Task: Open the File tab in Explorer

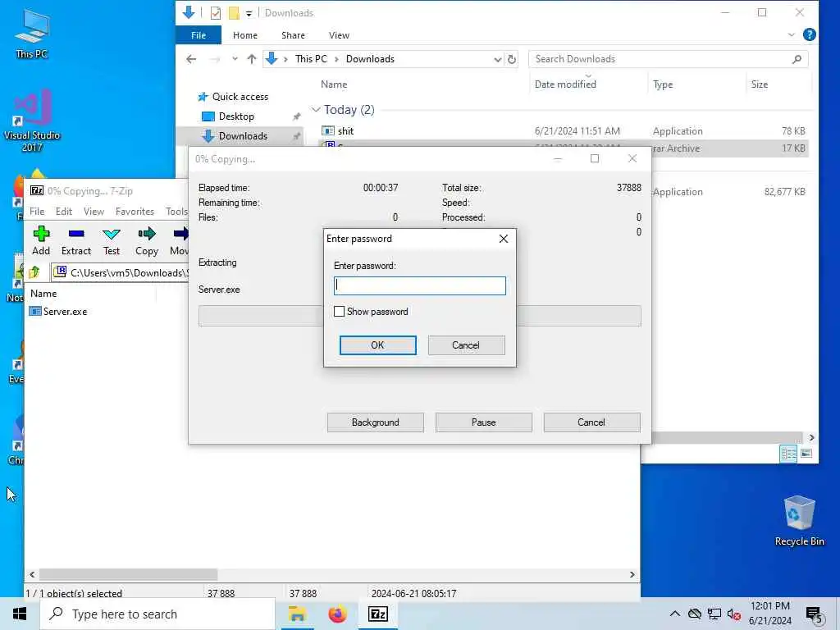Action: [x=199, y=35]
